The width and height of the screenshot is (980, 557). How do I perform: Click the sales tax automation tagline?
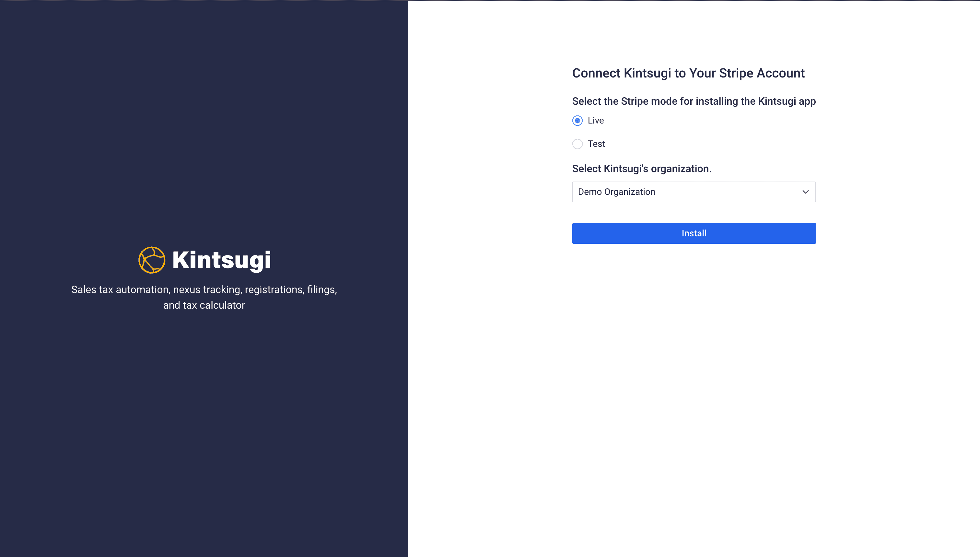204,297
